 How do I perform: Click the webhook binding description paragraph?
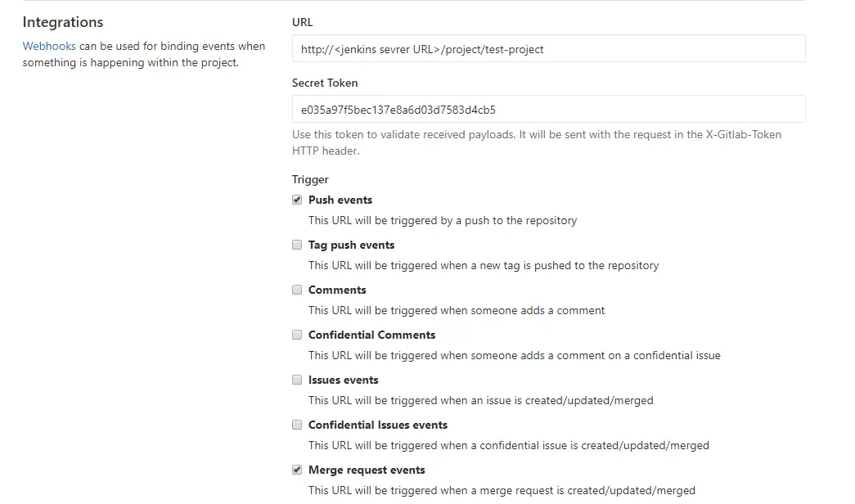144,54
